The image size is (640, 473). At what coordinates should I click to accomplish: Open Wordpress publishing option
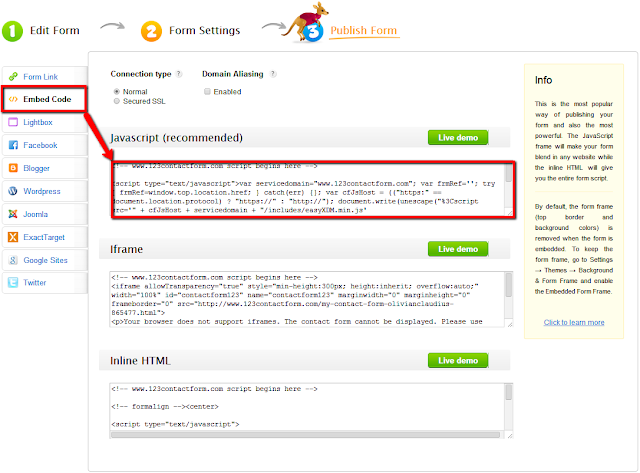click(x=45, y=191)
